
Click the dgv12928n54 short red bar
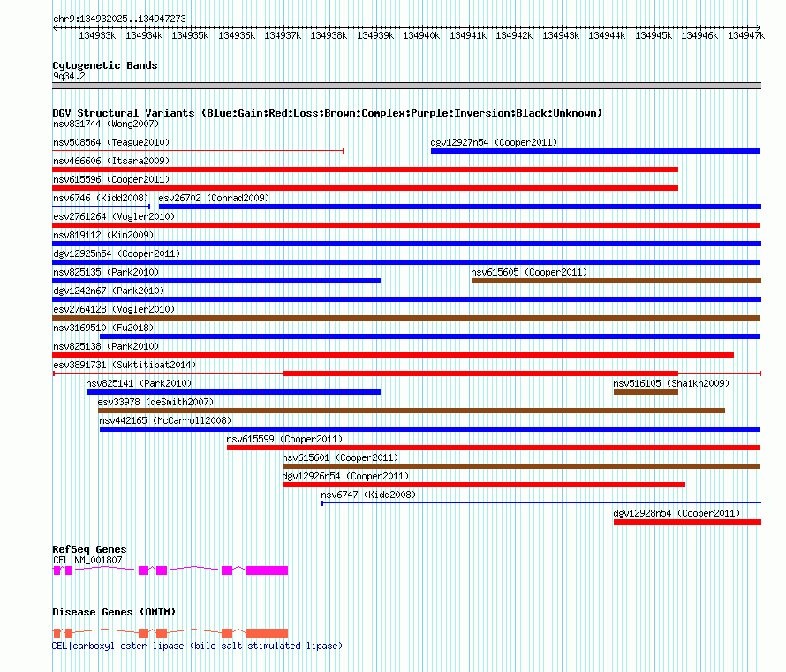coord(687,522)
